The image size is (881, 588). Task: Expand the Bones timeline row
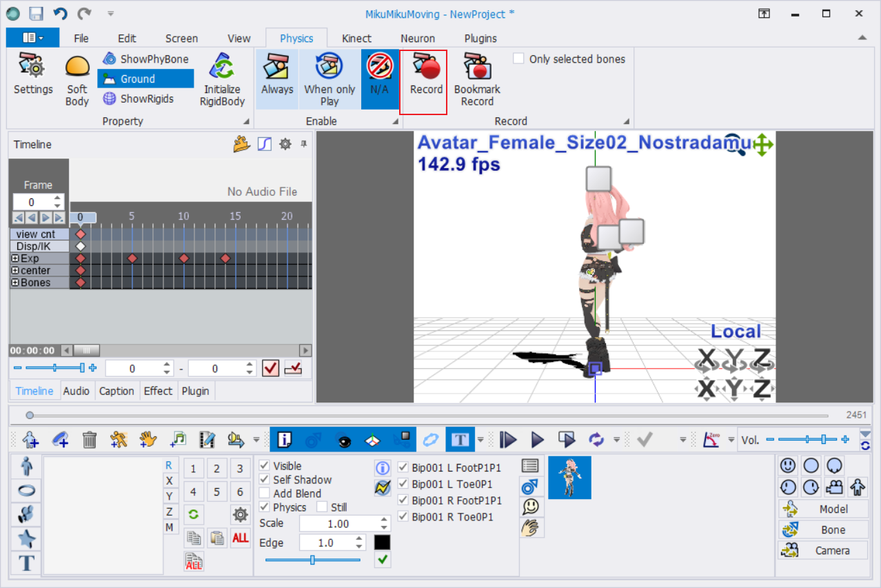tap(14, 283)
